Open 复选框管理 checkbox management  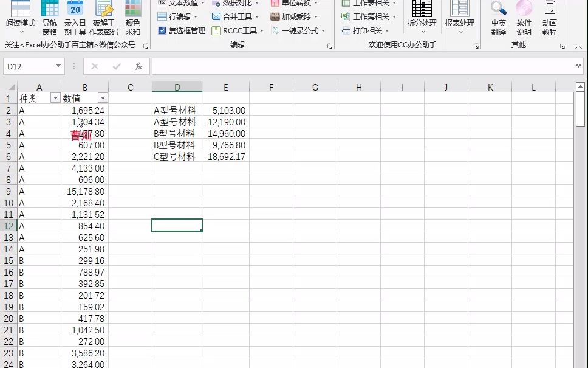pyautogui.click(x=184, y=31)
